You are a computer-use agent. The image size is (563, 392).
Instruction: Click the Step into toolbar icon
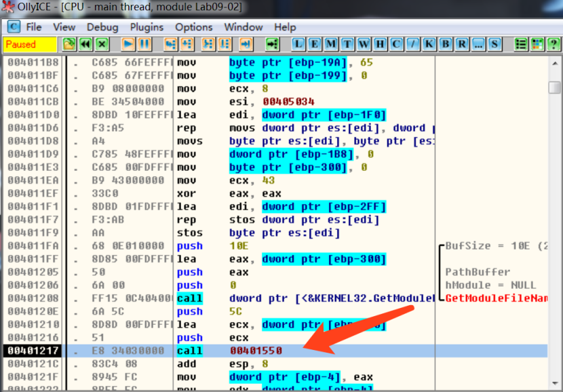tap(170, 45)
